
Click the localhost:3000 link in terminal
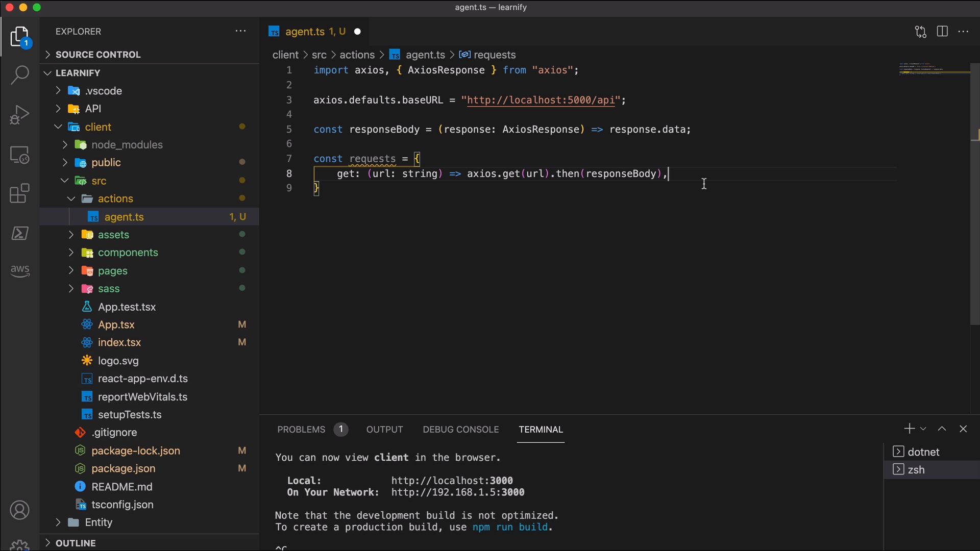(x=452, y=481)
